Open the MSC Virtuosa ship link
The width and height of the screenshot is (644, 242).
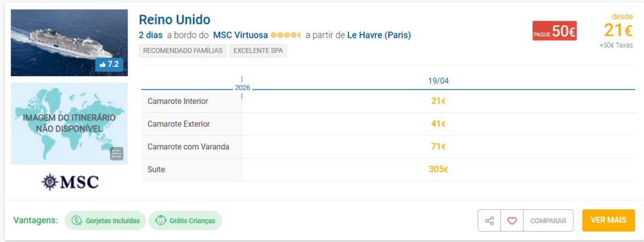241,35
